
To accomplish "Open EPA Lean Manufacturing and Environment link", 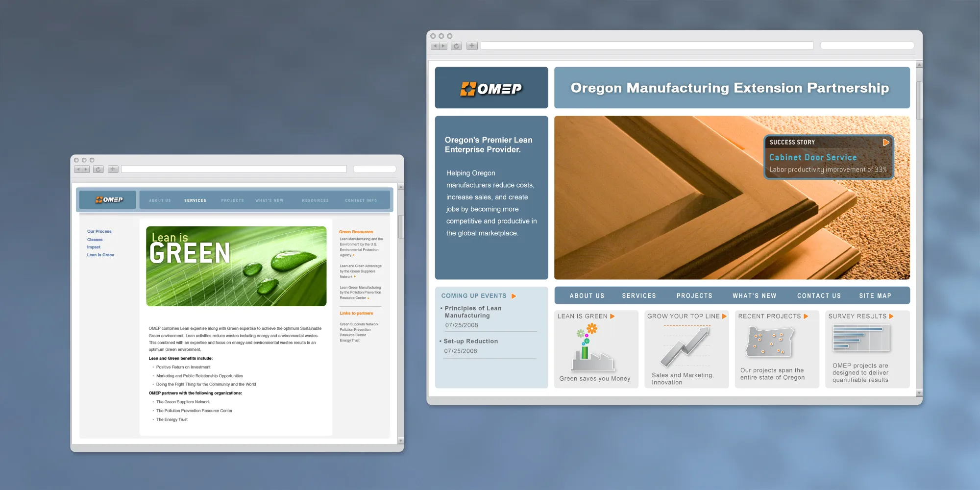I will pos(361,247).
